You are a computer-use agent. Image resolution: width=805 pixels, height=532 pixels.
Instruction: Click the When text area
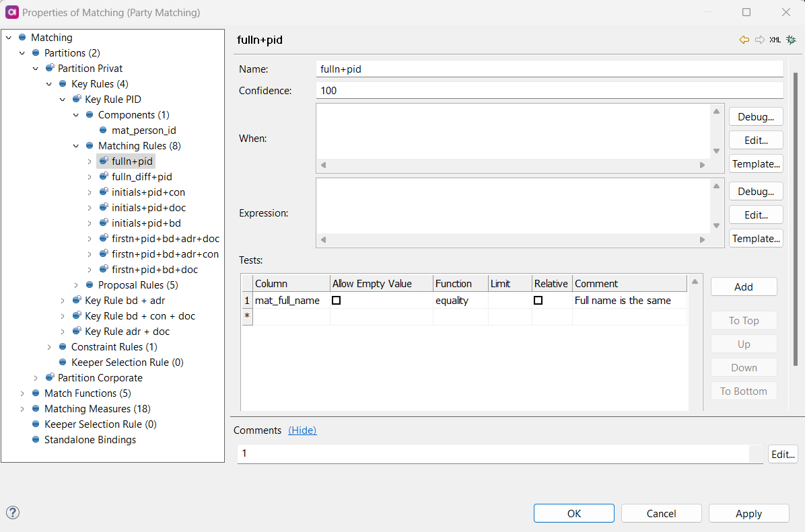514,131
